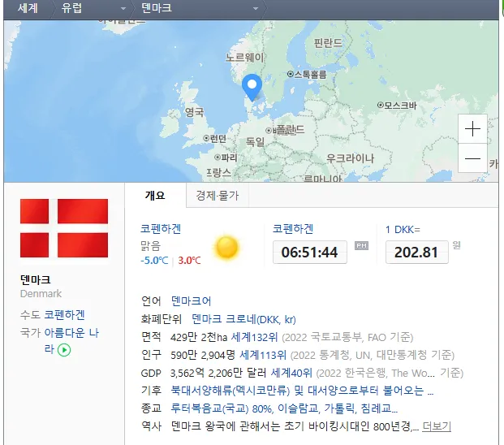Screen dimensions: 504x445
Task: Click the AM/PM indicator next to the clock
Action: (x=361, y=246)
